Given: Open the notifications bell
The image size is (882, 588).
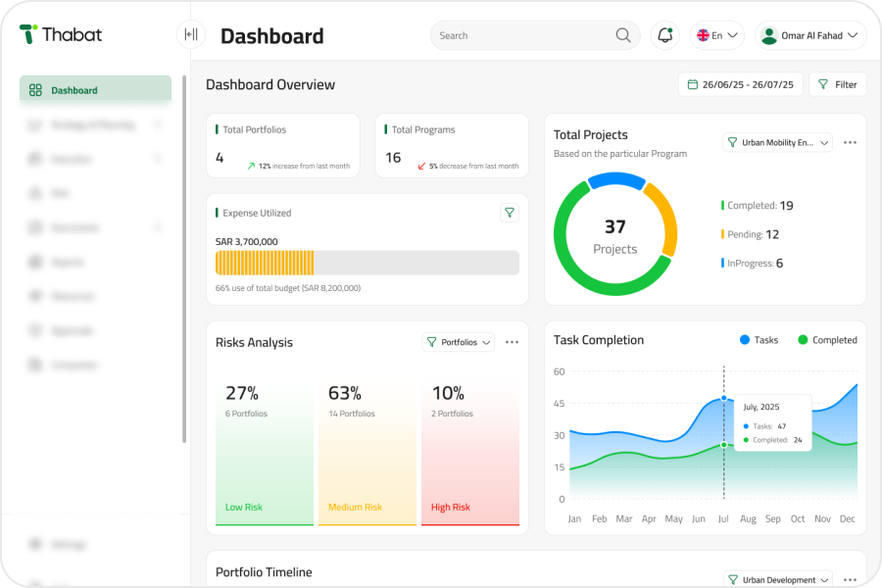Looking at the screenshot, I should [x=664, y=35].
